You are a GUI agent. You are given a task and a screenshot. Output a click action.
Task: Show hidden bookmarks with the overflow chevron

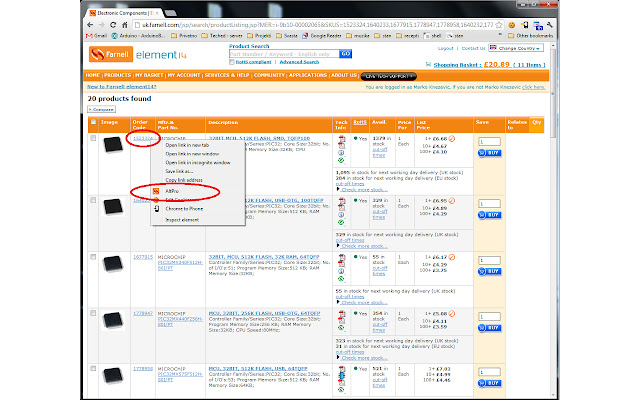[x=500, y=36]
